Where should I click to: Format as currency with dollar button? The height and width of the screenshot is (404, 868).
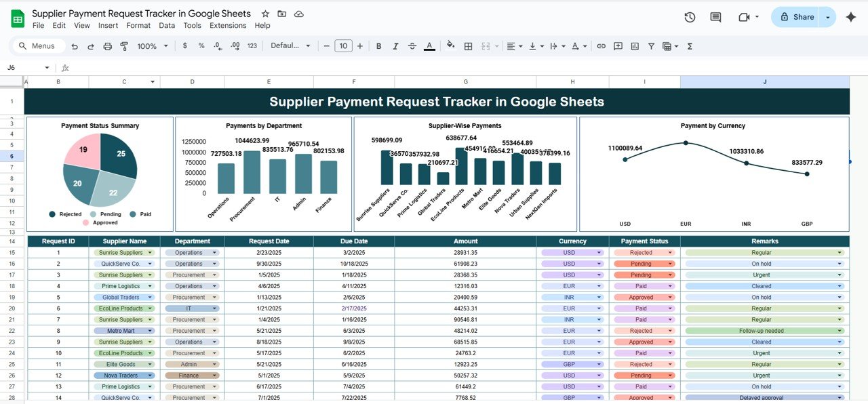185,46
